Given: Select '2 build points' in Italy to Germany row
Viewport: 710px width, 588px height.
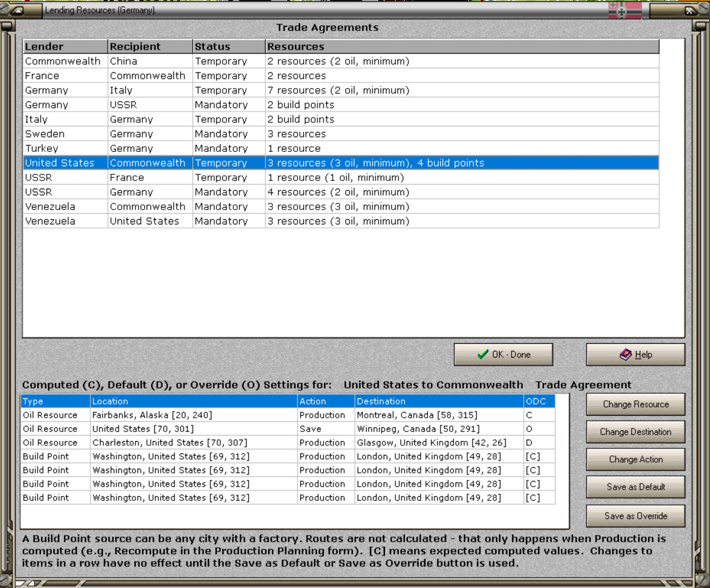Looking at the screenshot, I should pos(462,119).
